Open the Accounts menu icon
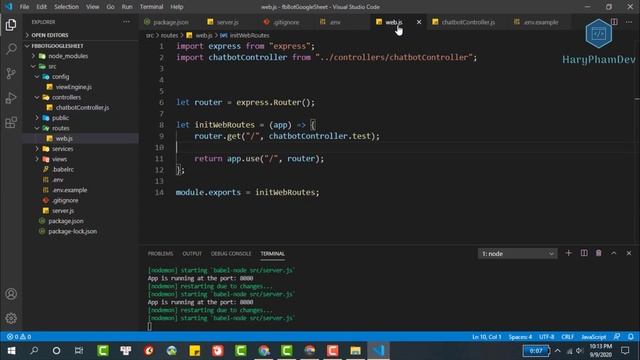 coord(11,294)
